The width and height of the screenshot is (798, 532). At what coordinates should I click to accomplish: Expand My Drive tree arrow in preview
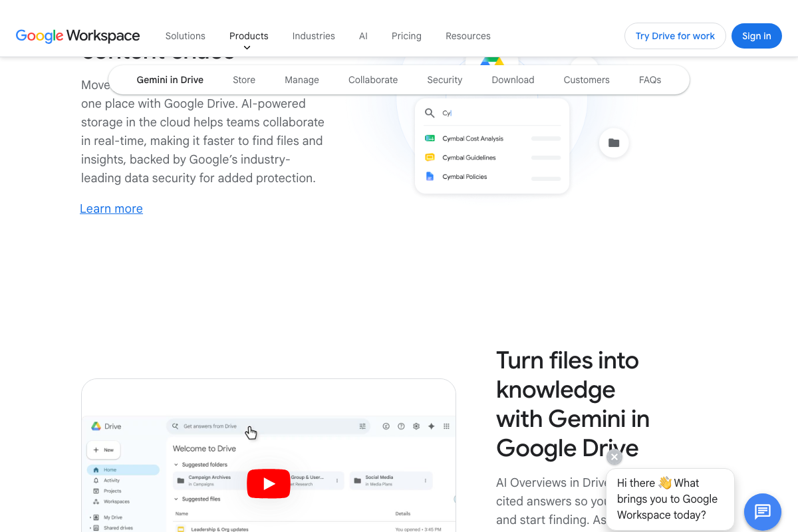pos(90,517)
